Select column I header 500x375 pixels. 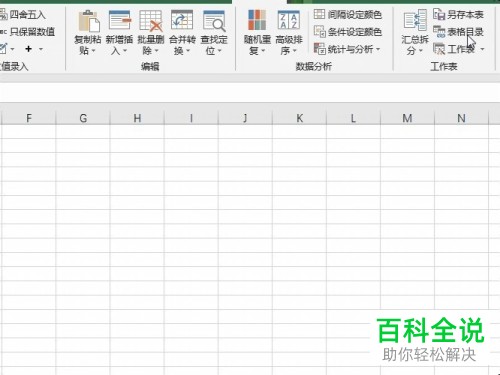[191, 118]
